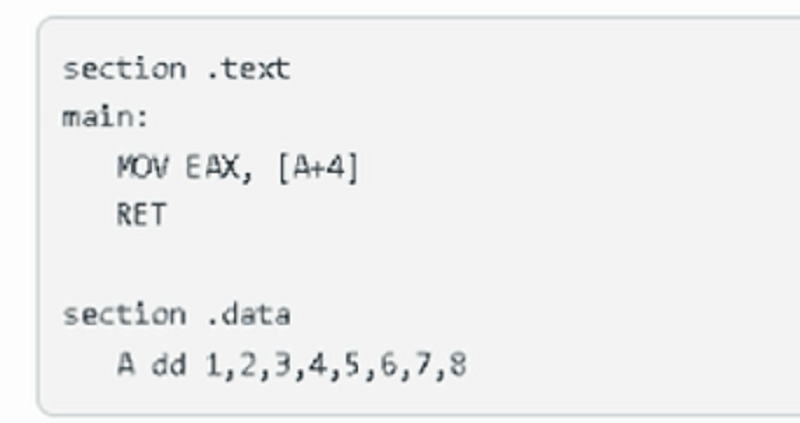Image resolution: width=800 pixels, height=423 pixels.
Task: Click the value 5 in the dd list
Action: (x=353, y=364)
